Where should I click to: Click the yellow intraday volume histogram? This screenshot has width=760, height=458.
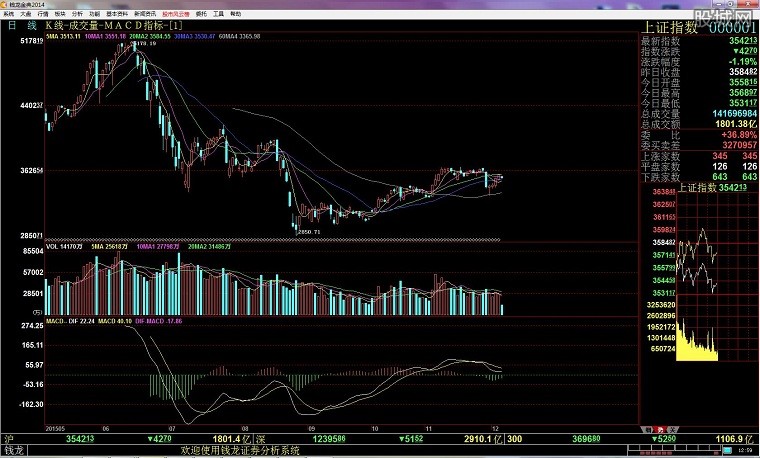pyautogui.click(x=698, y=345)
